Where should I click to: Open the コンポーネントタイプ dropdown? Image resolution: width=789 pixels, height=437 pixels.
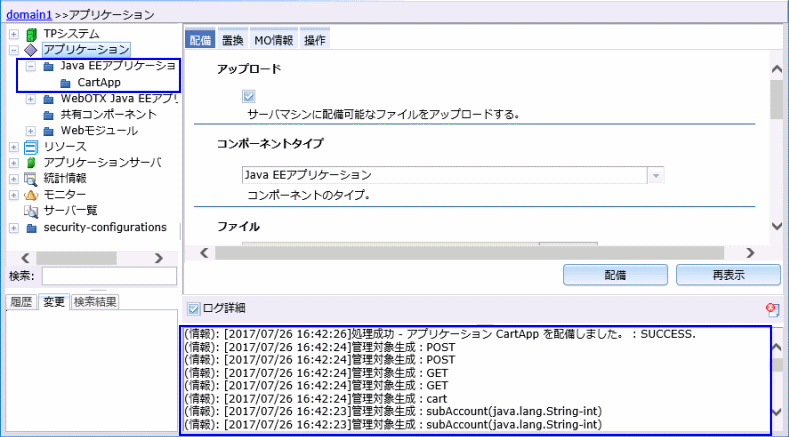pyautogui.click(x=656, y=175)
